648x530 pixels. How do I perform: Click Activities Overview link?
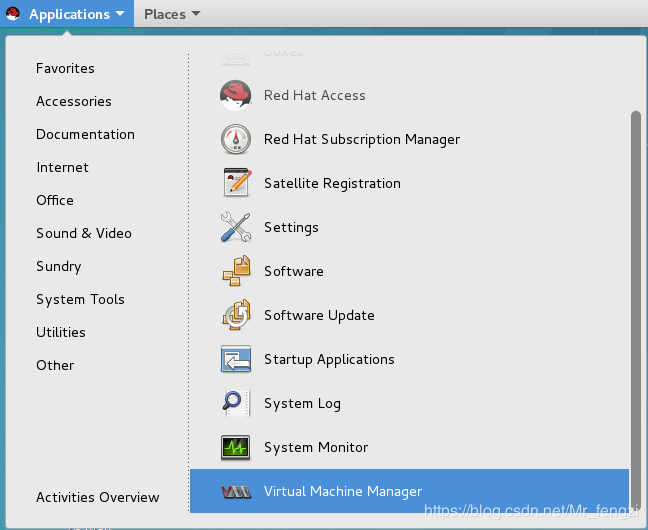tap(97, 497)
